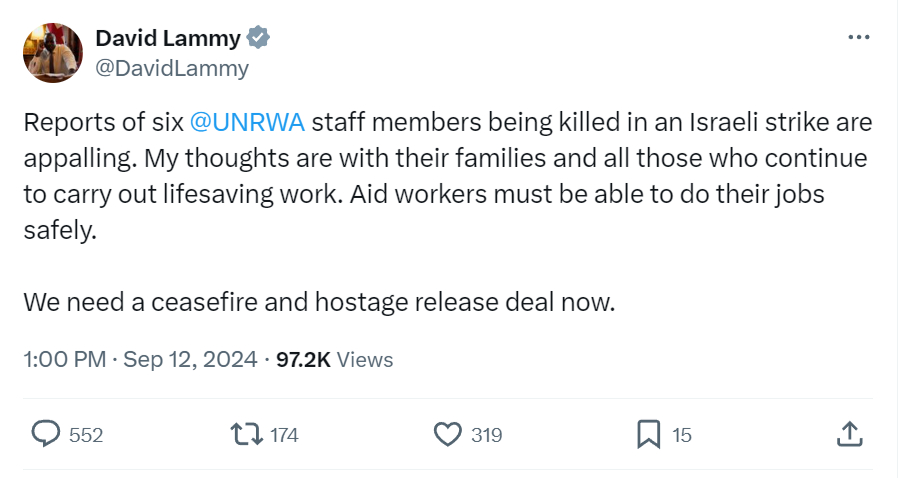Viewport: 900px width, 478px height.
Task: Open the @DavidLammy handle link
Action: click(x=171, y=68)
